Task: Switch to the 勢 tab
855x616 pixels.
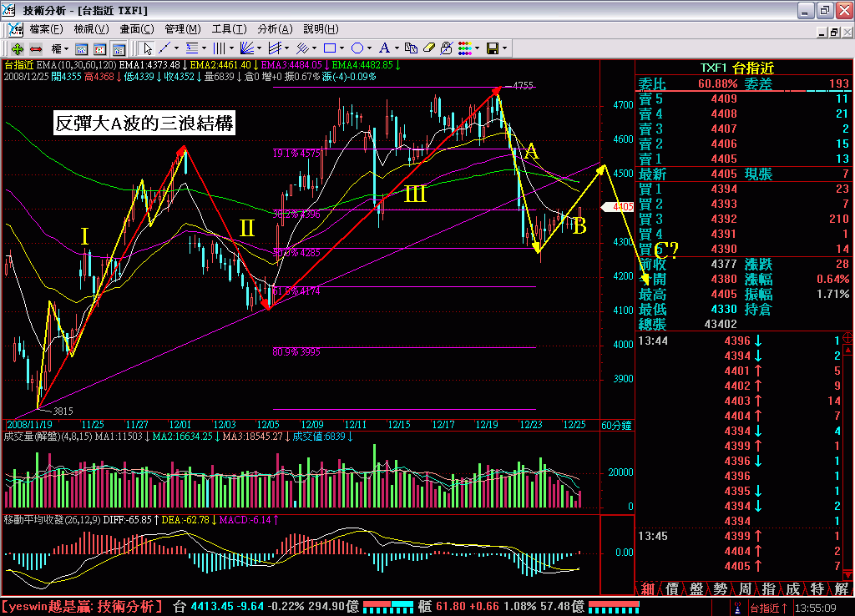Action: [x=721, y=588]
